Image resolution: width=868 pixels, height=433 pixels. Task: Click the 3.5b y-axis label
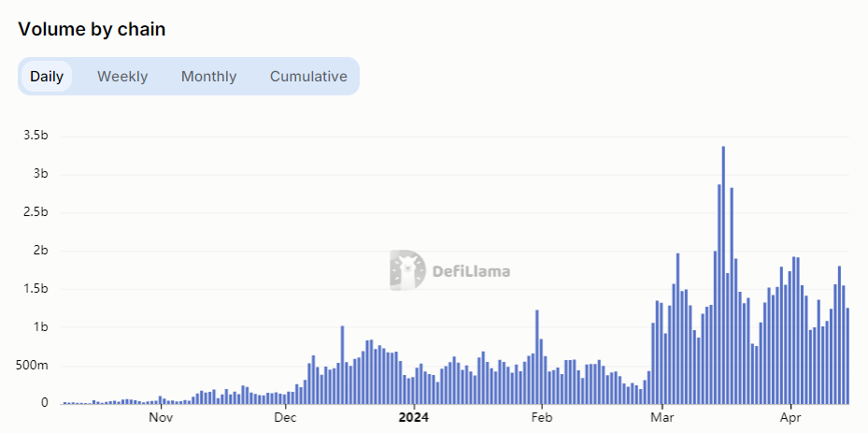tap(36, 137)
